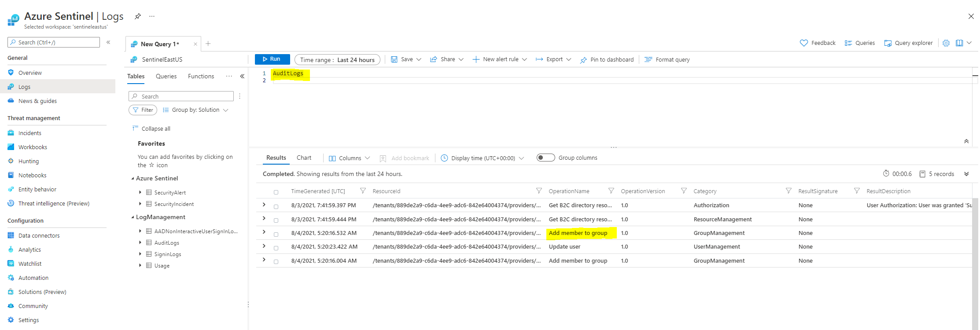Open the Share dropdown

tap(446, 59)
